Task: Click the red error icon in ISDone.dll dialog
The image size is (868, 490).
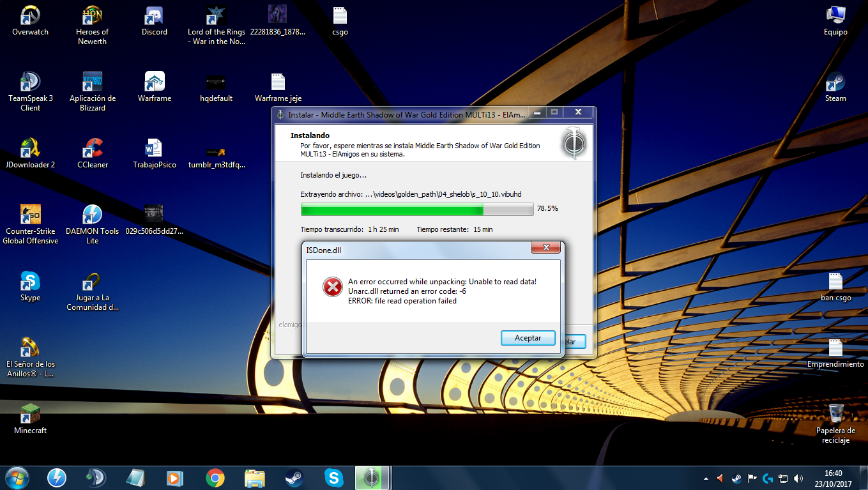Action: pyautogui.click(x=332, y=287)
